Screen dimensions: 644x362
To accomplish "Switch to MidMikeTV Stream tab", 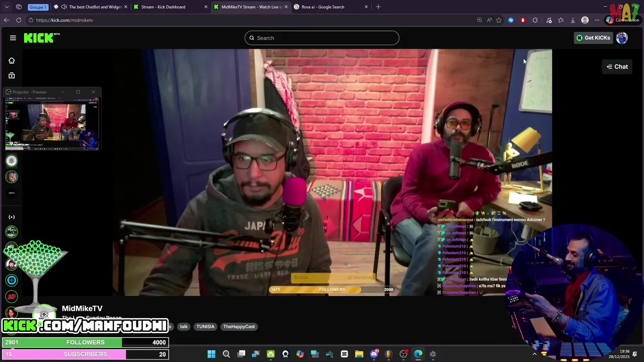I will tap(252, 7).
